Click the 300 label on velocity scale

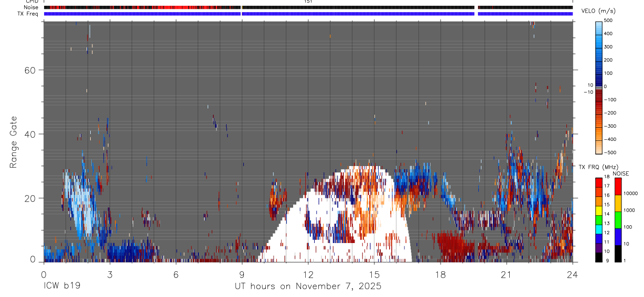pos(608,47)
